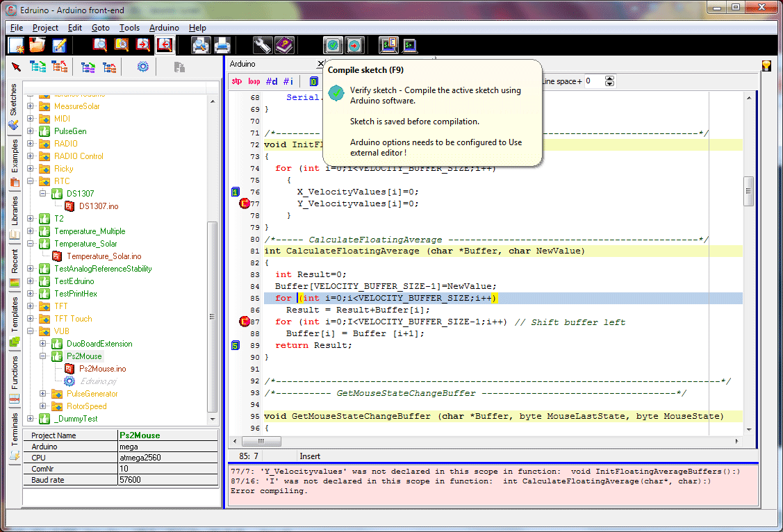783x532 pixels.
Task: Find next using the right-arrow search icon
Action: 143,45
